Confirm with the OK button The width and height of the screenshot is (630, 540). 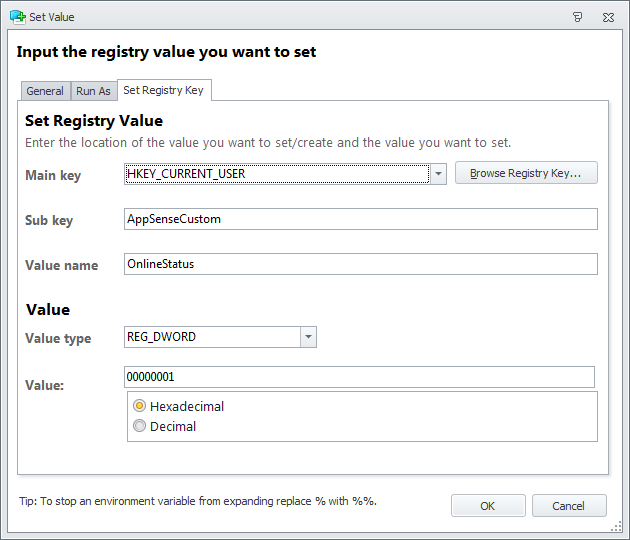click(487, 506)
